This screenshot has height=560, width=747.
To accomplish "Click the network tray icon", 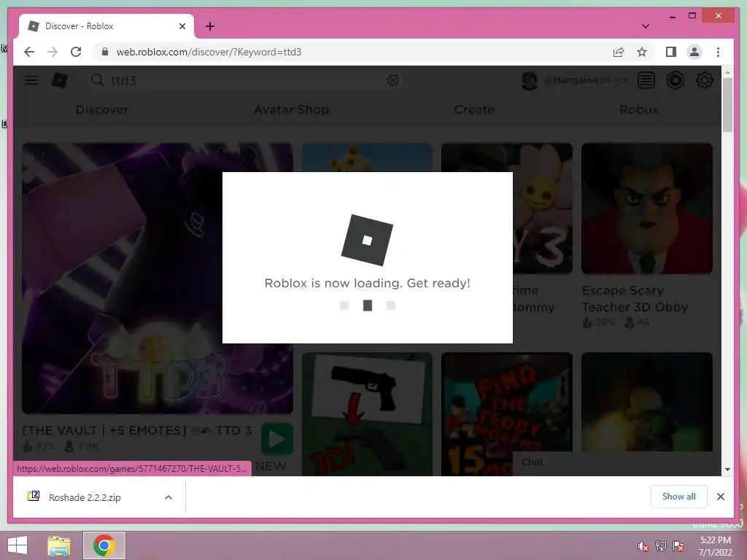I will click(660, 546).
